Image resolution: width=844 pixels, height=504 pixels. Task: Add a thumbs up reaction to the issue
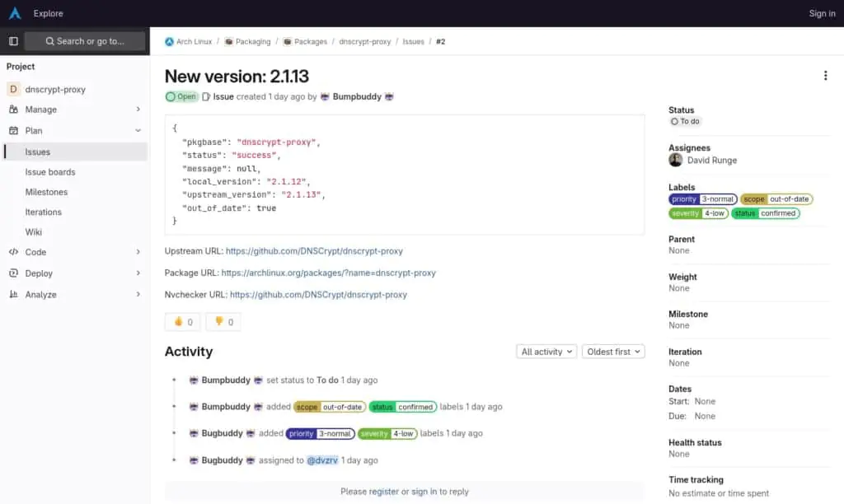(181, 321)
